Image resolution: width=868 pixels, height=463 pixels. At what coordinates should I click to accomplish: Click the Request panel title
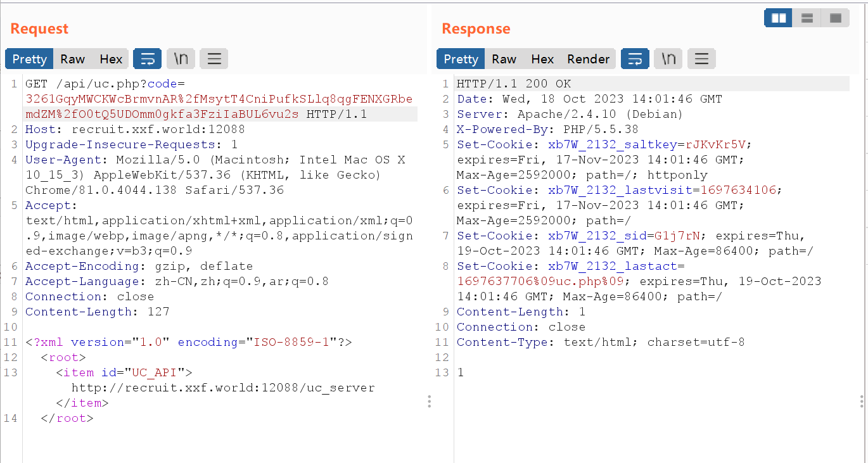(39, 29)
